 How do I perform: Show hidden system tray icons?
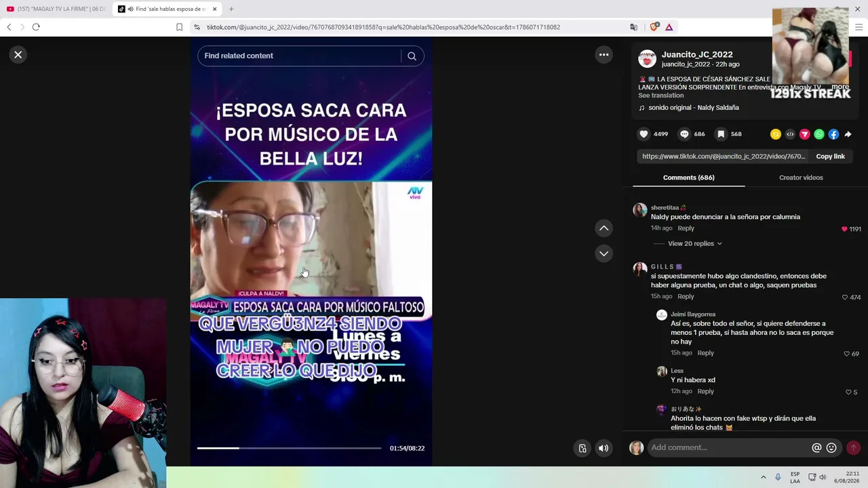click(x=763, y=477)
